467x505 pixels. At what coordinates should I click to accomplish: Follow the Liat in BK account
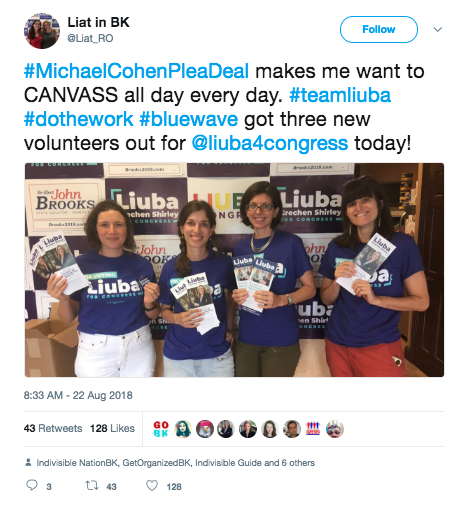[379, 29]
